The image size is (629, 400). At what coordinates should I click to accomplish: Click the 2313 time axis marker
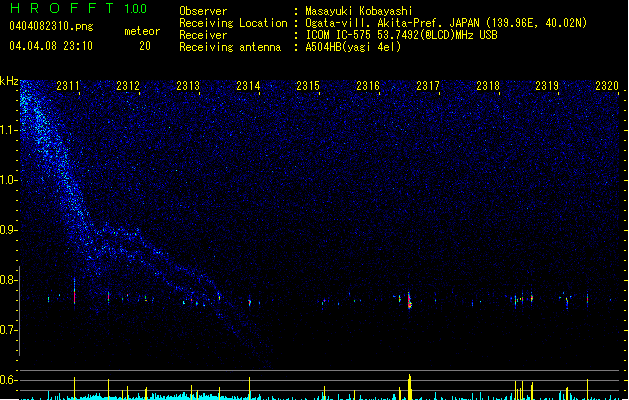(x=188, y=86)
